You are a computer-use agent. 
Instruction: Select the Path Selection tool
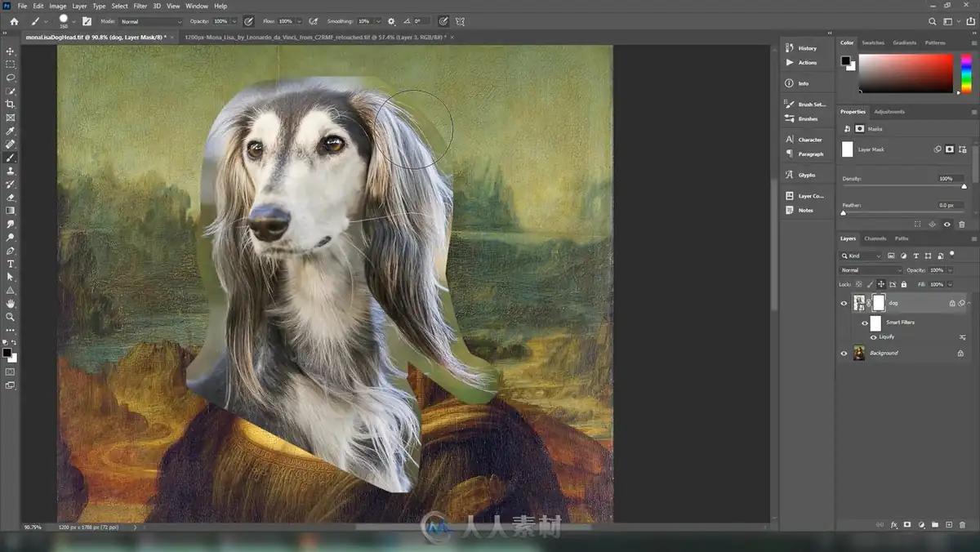pyautogui.click(x=11, y=277)
